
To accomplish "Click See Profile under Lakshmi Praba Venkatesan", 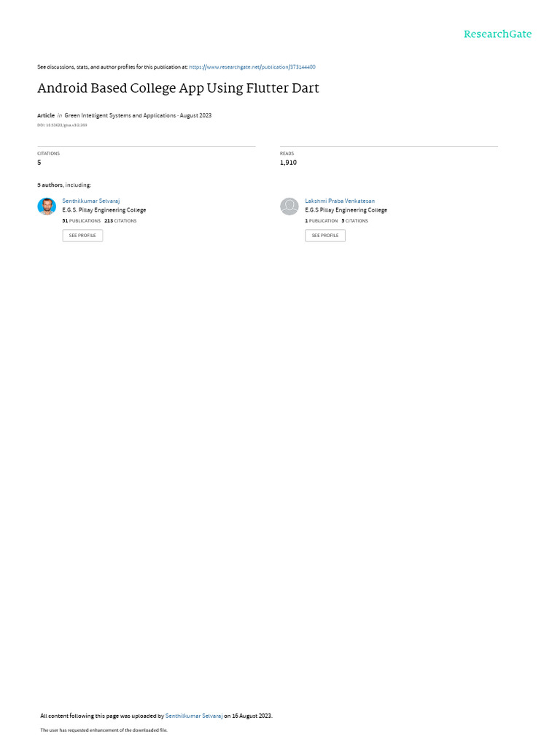I will pos(325,236).
